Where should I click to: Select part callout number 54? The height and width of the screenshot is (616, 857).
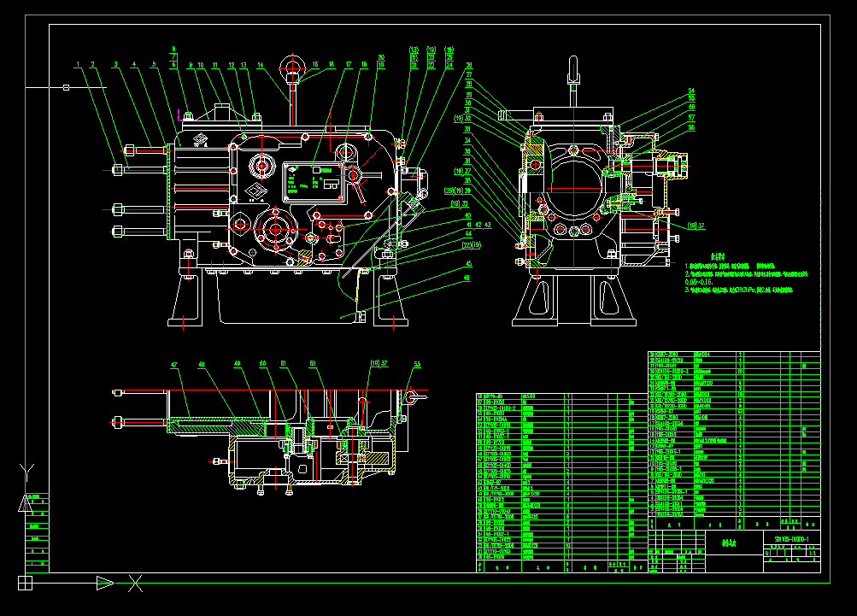pos(691,91)
